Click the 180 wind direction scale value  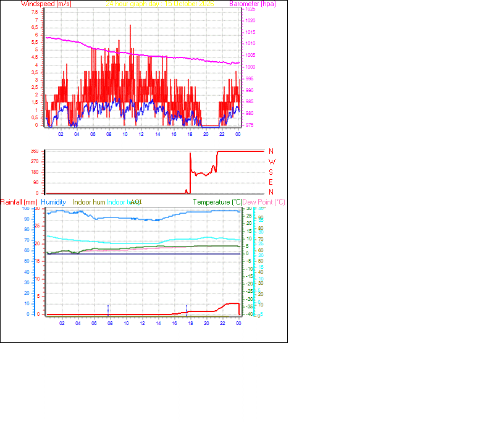35,172
